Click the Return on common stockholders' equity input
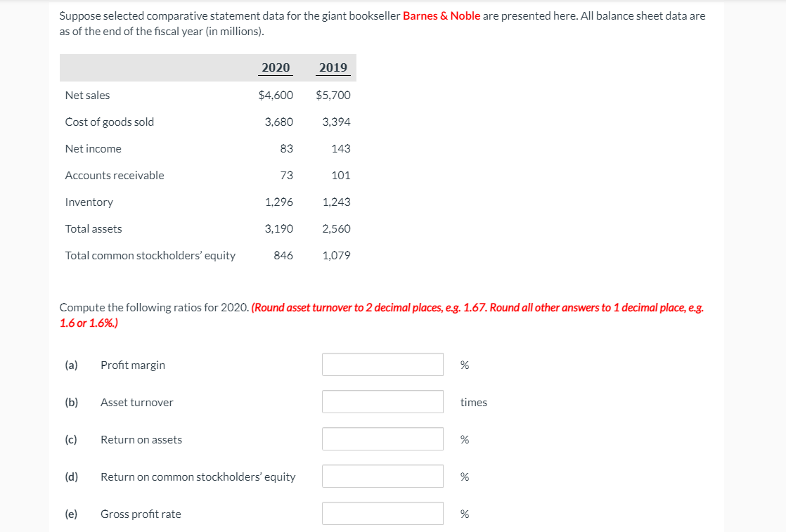The width and height of the screenshot is (786, 532). [x=382, y=476]
